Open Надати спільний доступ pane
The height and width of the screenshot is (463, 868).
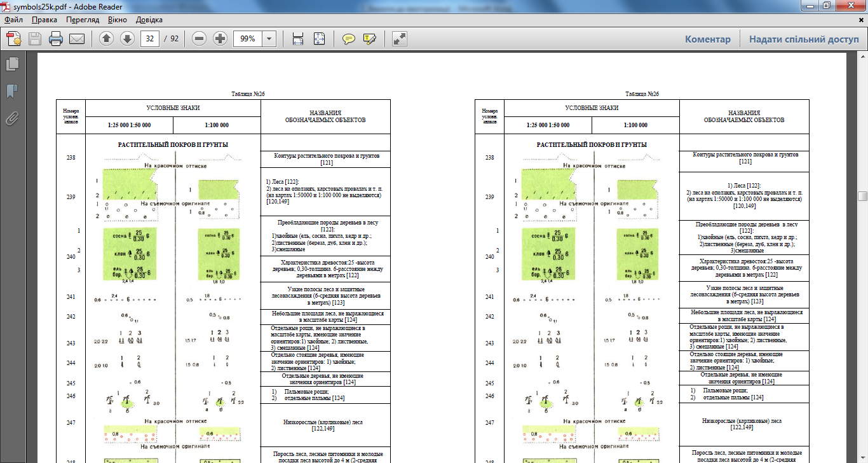click(x=804, y=39)
